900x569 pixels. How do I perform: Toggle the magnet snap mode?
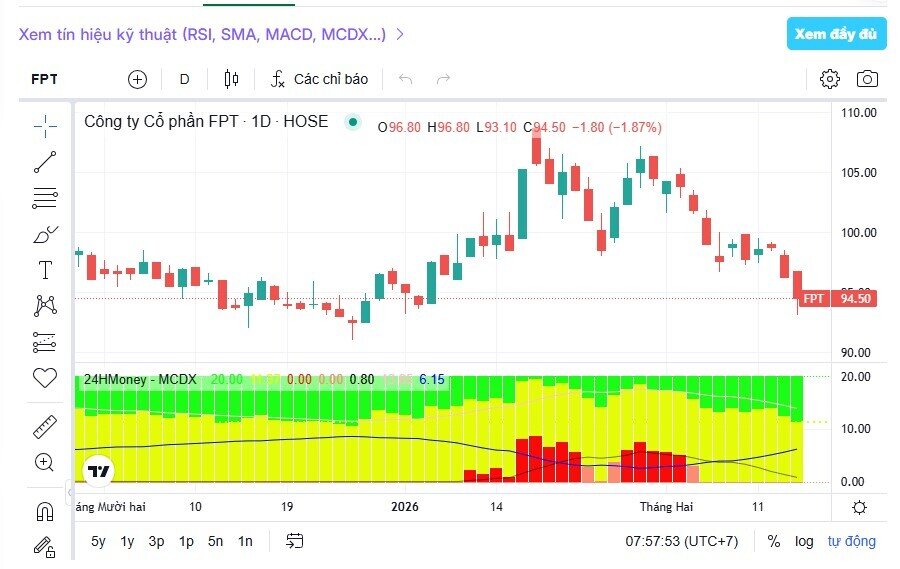(x=45, y=512)
